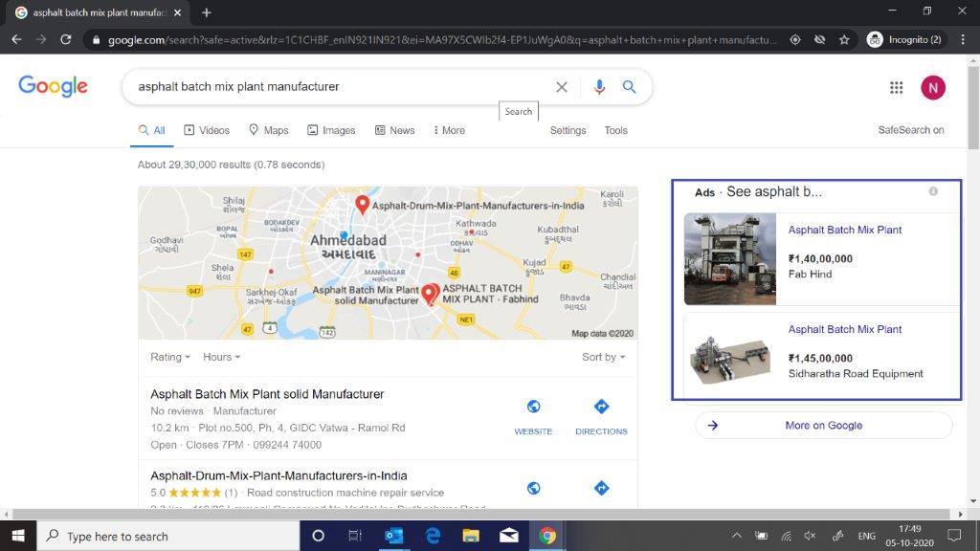Image resolution: width=980 pixels, height=551 pixels.
Task: Click the More on Google button
Action: pyautogui.click(x=823, y=426)
